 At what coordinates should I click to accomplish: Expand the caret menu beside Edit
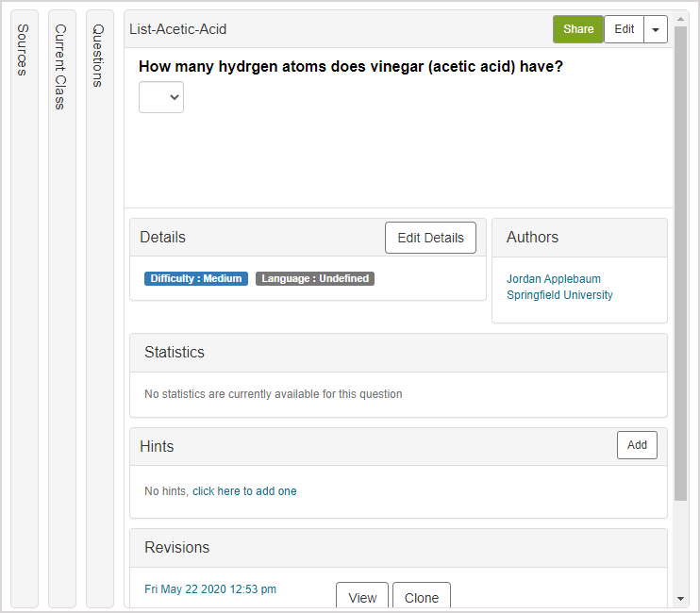656,29
